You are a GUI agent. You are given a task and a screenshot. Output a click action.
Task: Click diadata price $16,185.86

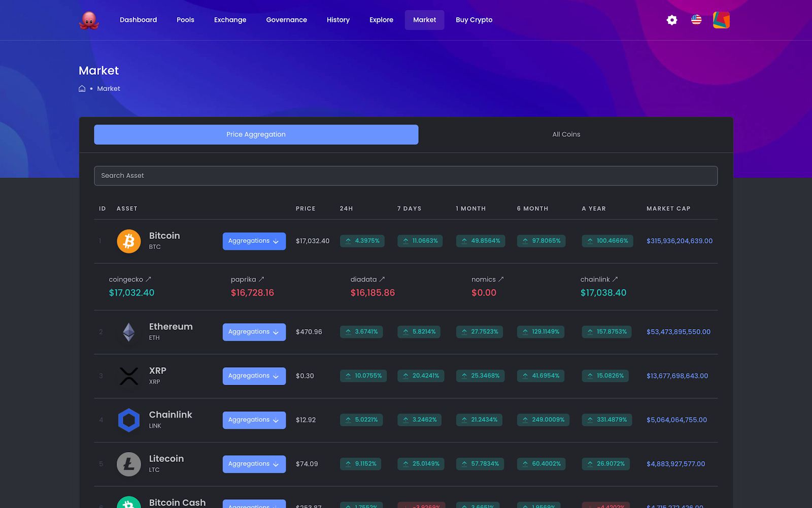point(373,293)
